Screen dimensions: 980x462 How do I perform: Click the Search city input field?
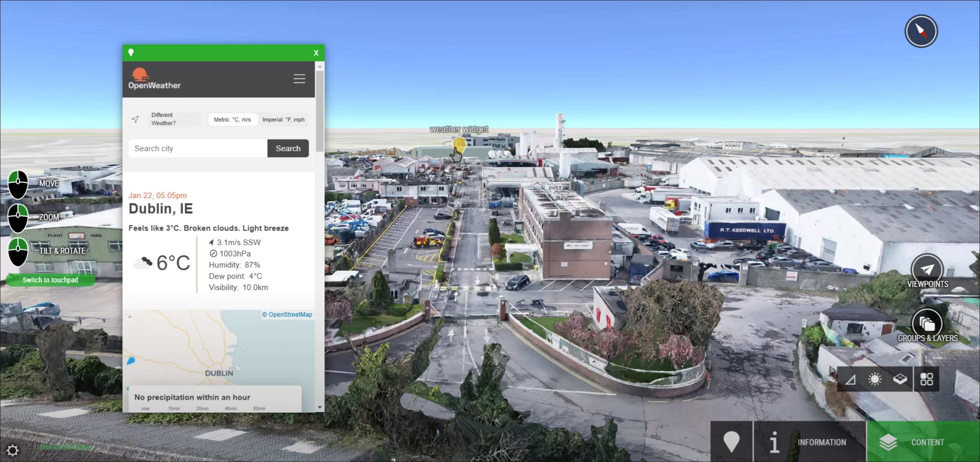pos(198,148)
